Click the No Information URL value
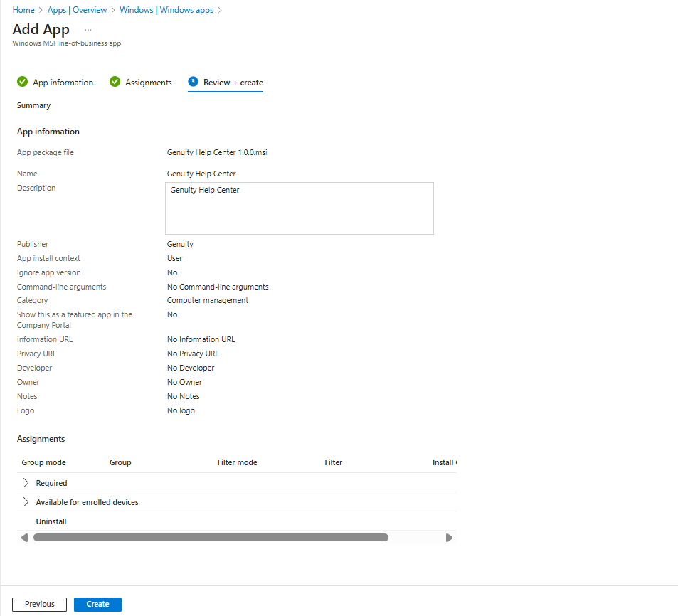 pyautogui.click(x=201, y=340)
